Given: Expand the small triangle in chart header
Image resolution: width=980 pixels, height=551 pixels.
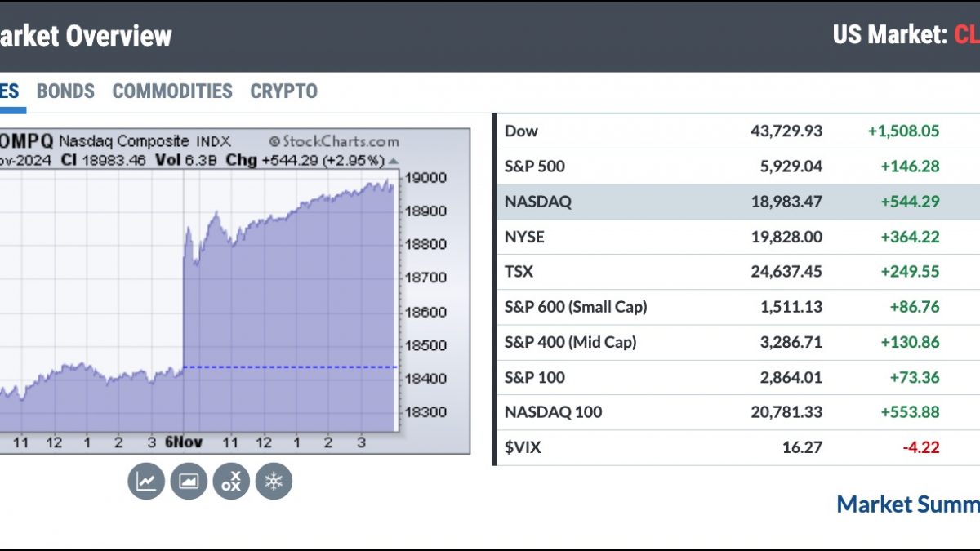Looking at the screenshot, I should (x=394, y=161).
